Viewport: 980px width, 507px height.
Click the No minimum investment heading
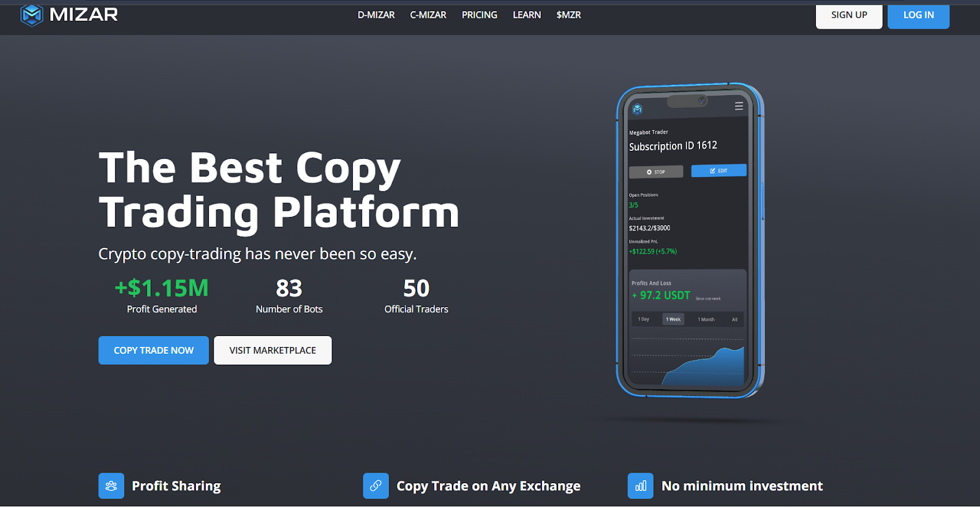coord(742,486)
